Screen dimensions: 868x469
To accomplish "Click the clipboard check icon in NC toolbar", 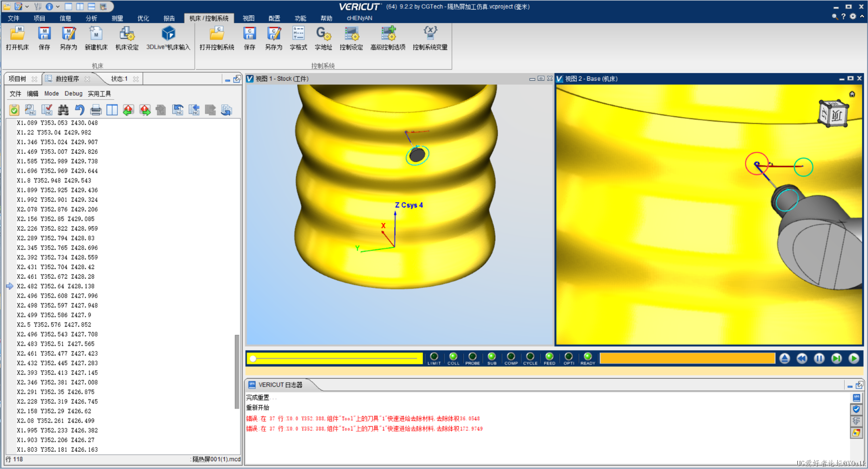I will coord(14,110).
